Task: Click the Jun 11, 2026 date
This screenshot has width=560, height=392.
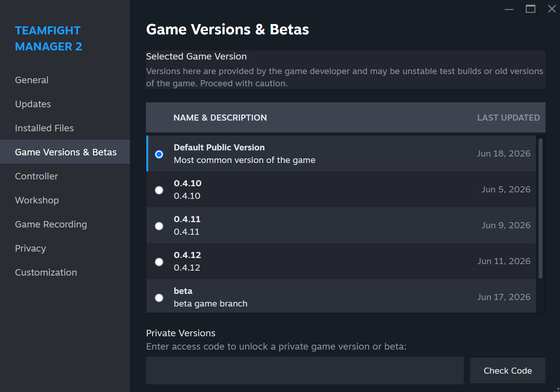Action: tap(504, 261)
